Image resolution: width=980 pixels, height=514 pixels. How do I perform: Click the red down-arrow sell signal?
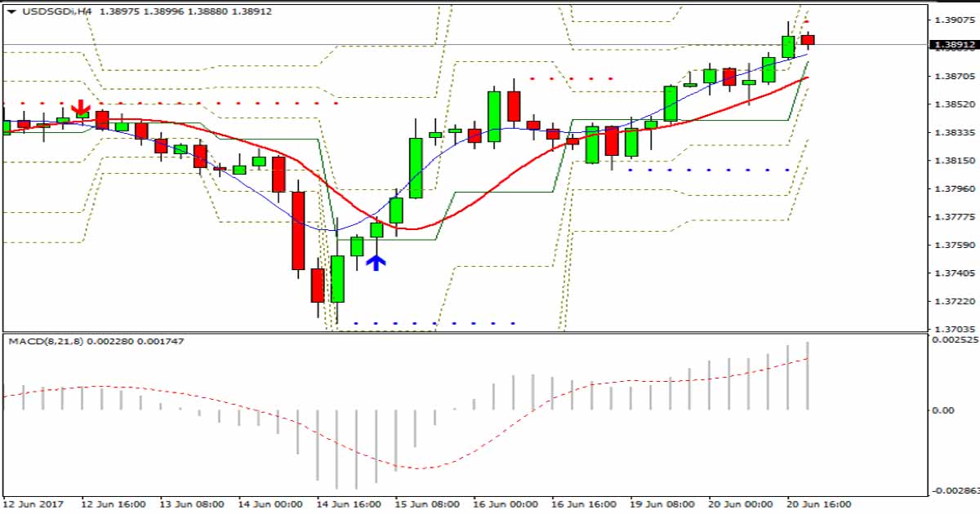point(81,108)
